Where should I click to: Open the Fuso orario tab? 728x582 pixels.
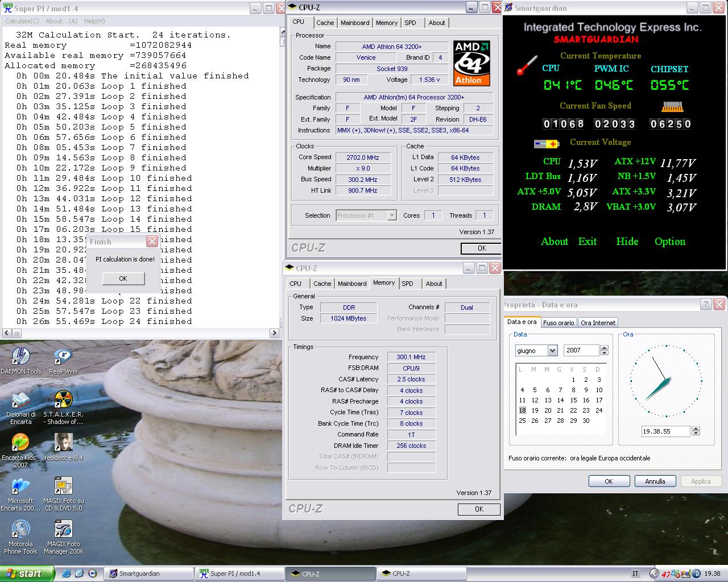coord(559,323)
